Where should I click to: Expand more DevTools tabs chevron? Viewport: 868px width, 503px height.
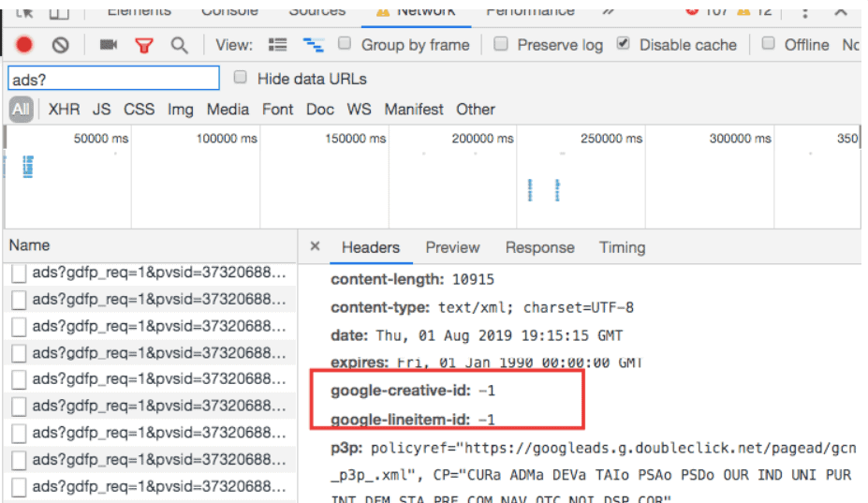coord(609,11)
